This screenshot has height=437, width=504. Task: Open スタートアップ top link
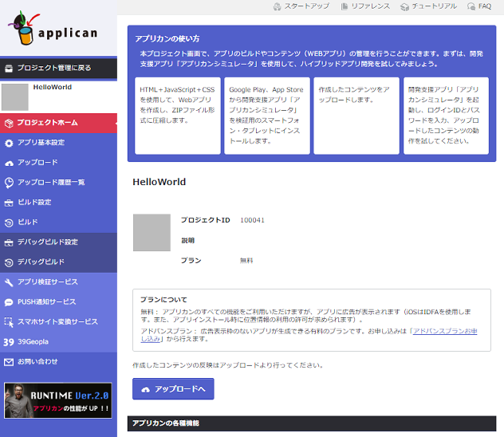tap(301, 6)
